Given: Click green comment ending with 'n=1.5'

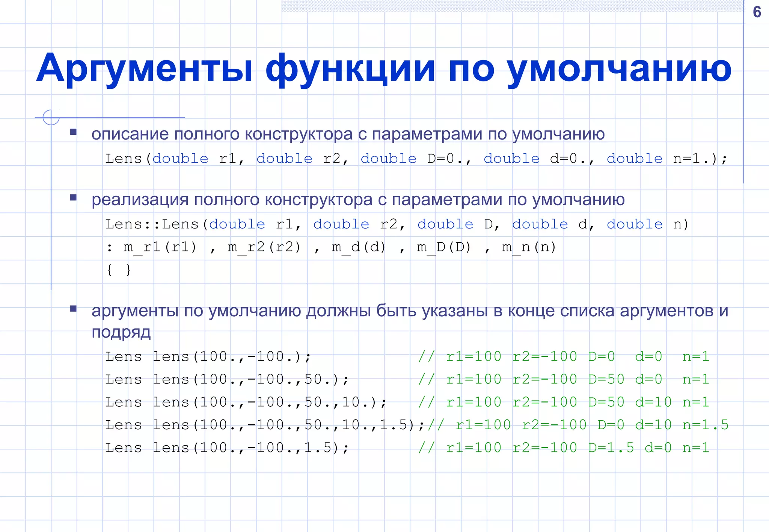Looking at the screenshot, I should point(578,425).
